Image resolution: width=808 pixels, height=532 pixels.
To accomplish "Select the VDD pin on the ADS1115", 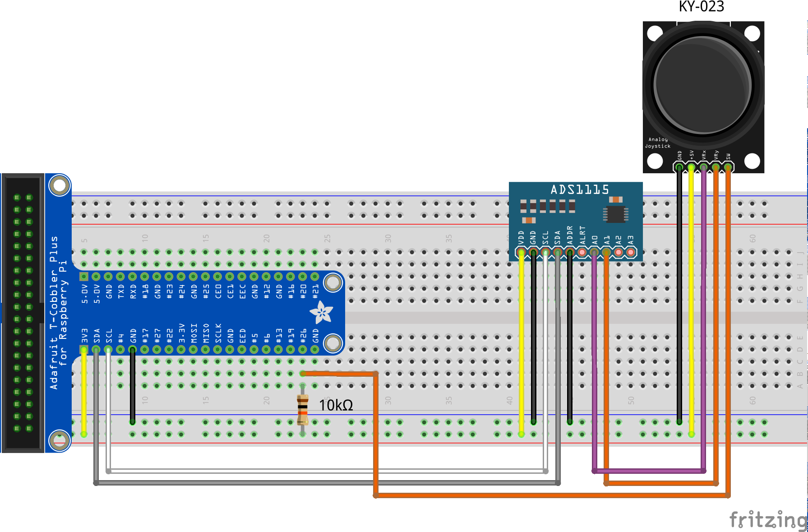I will click(x=522, y=253).
